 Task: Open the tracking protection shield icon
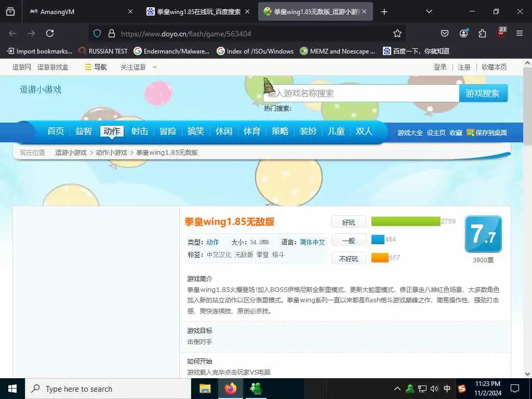coord(97,33)
